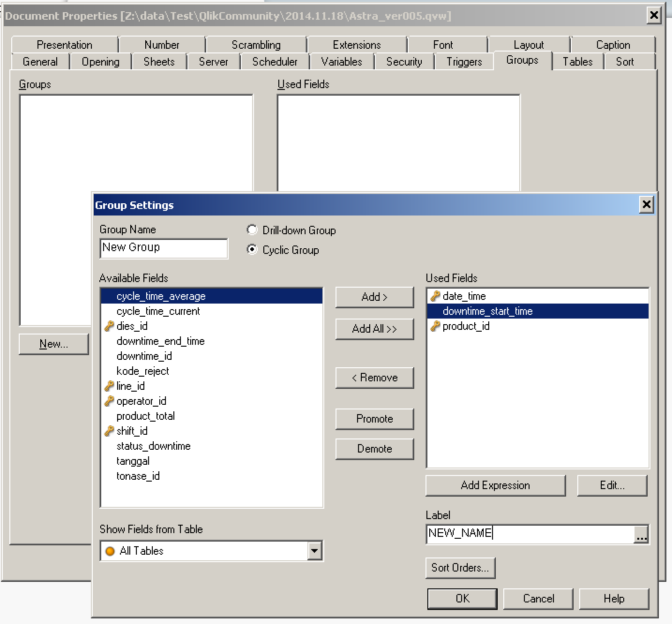The image size is (672, 624).
Task: Click the key icon next to product_id
Action: click(x=435, y=326)
